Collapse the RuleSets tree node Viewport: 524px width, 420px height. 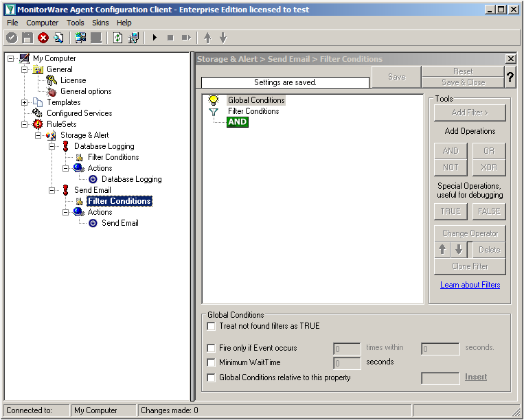point(25,124)
